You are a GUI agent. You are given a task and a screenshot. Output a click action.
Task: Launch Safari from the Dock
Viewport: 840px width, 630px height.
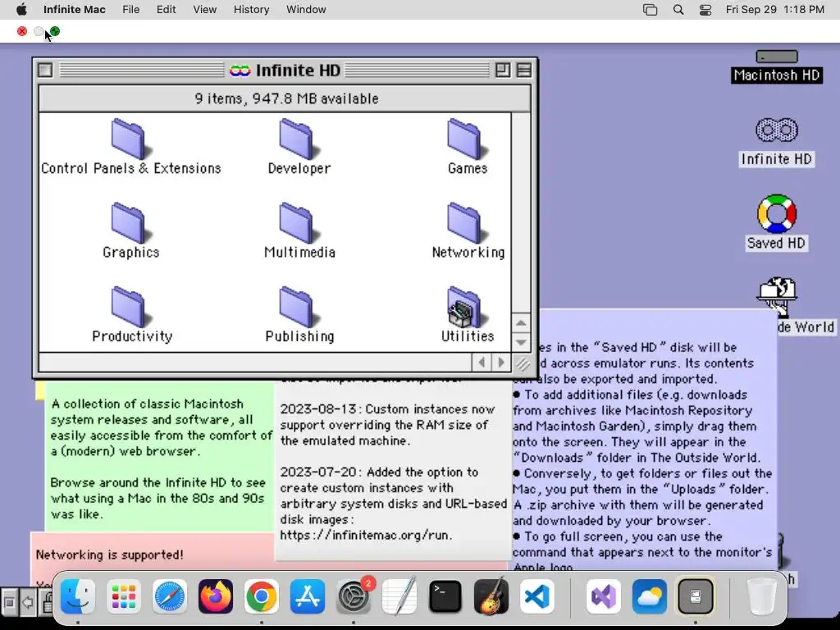coord(170,596)
